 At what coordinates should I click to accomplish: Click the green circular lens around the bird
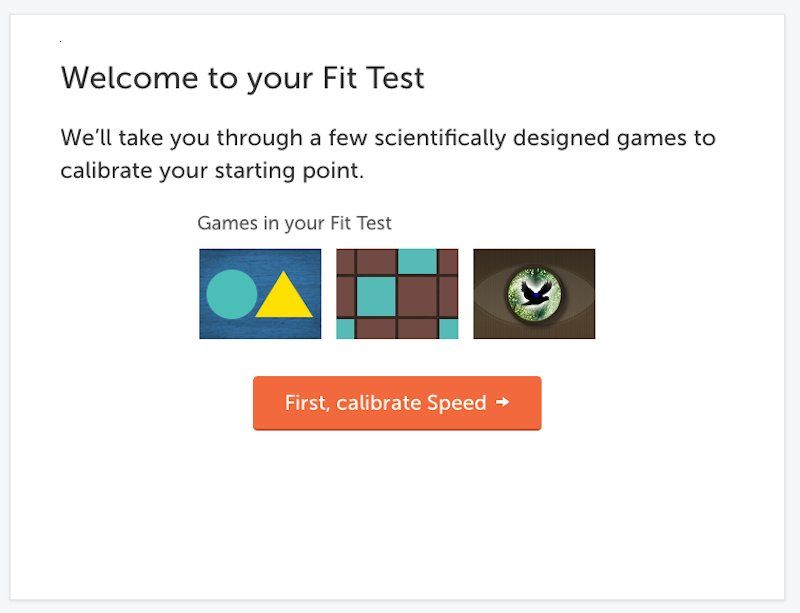pos(522,281)
